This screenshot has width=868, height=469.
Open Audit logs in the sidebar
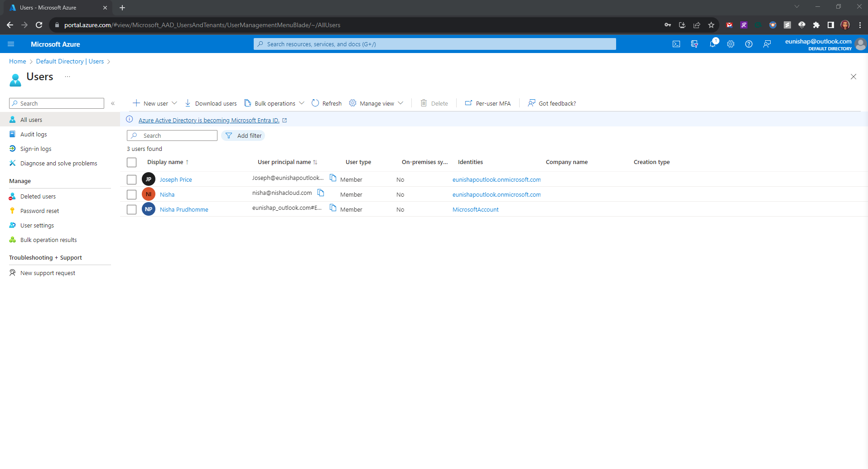[34, 135]
